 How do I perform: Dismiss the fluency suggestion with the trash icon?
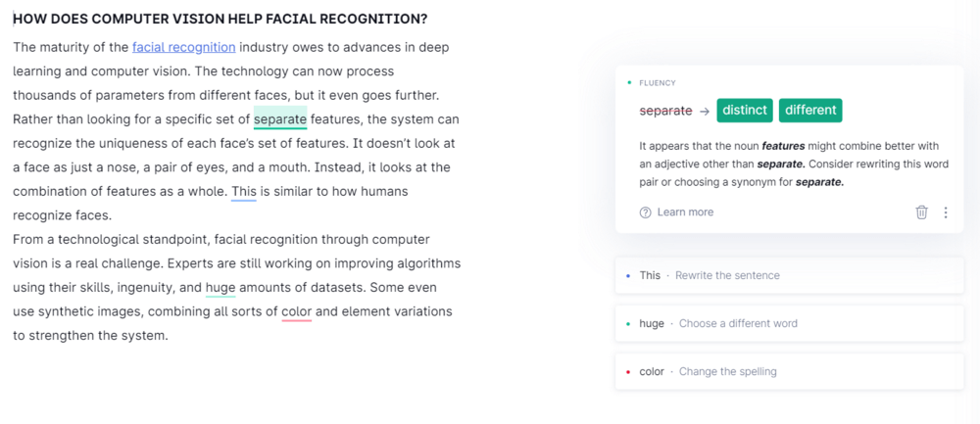[x=921, y=212]
